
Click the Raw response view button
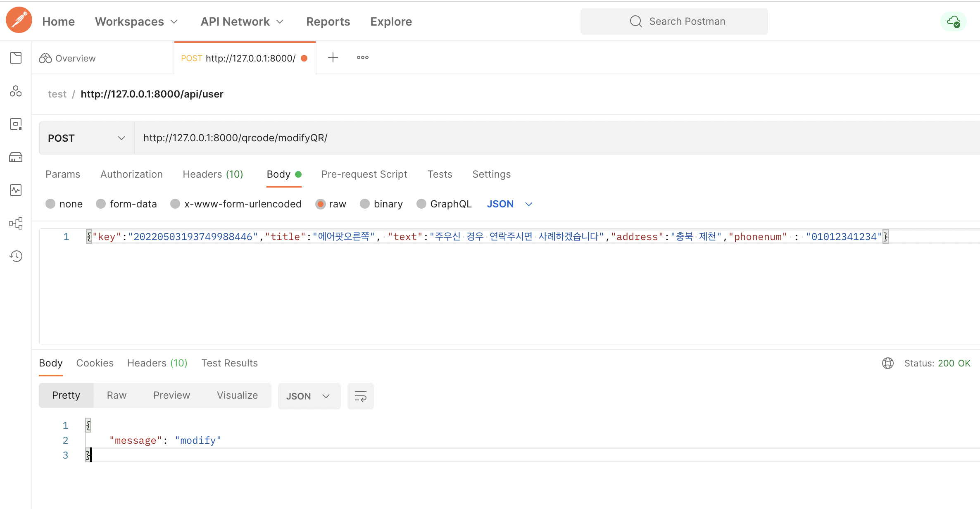[x=117, y=395]
